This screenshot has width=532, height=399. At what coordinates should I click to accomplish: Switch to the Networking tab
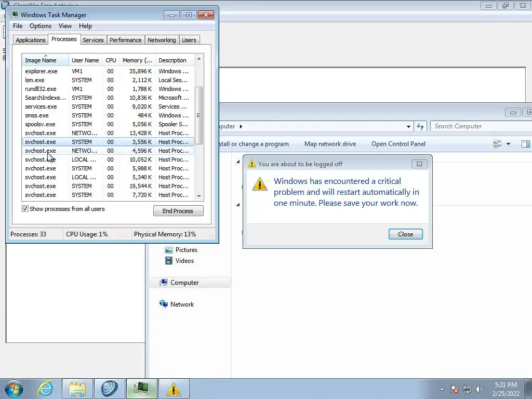(162, 40)
